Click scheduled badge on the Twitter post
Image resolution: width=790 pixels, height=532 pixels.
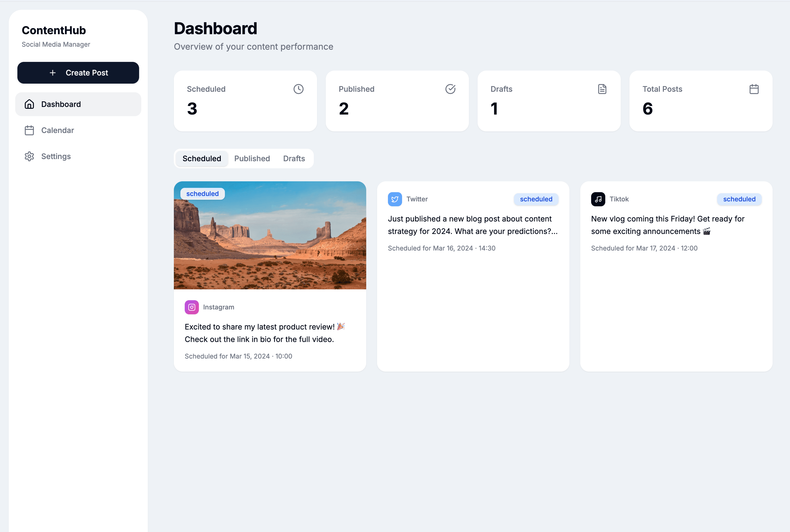coord(536,199)
